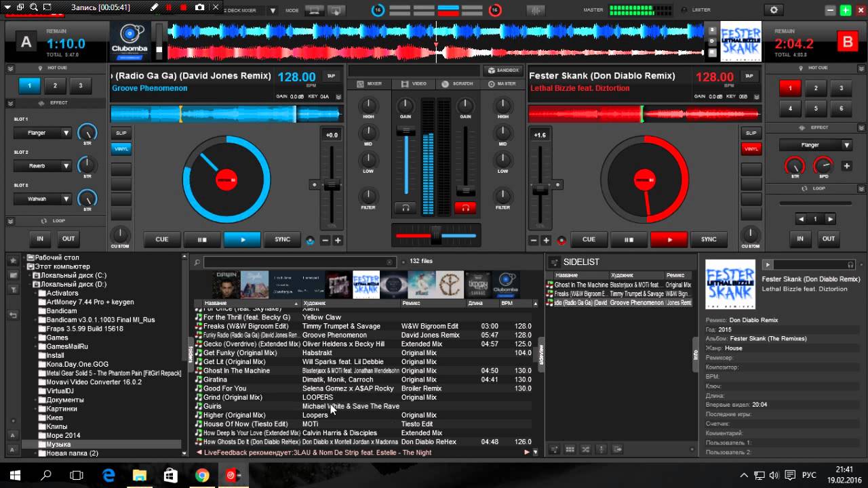Toggle headphone cue for left channel
The image size is (868, 488).
(x=406, y=208)
